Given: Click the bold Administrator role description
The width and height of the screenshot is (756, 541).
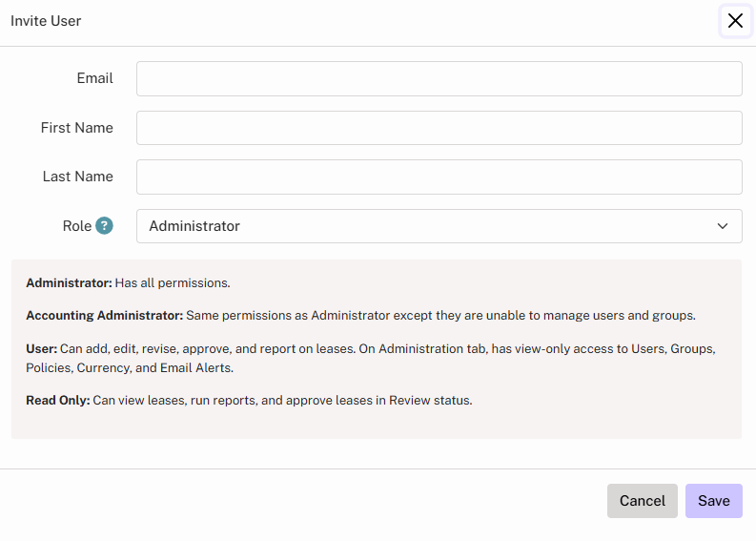Looking at the screenshot, I should (x=69, y=283).
